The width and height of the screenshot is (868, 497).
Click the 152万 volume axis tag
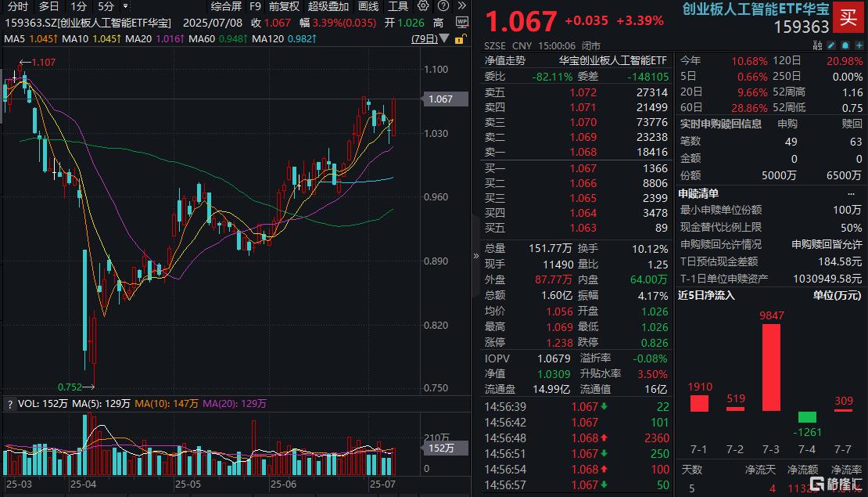pyautogui.click(x=445, y=448)
